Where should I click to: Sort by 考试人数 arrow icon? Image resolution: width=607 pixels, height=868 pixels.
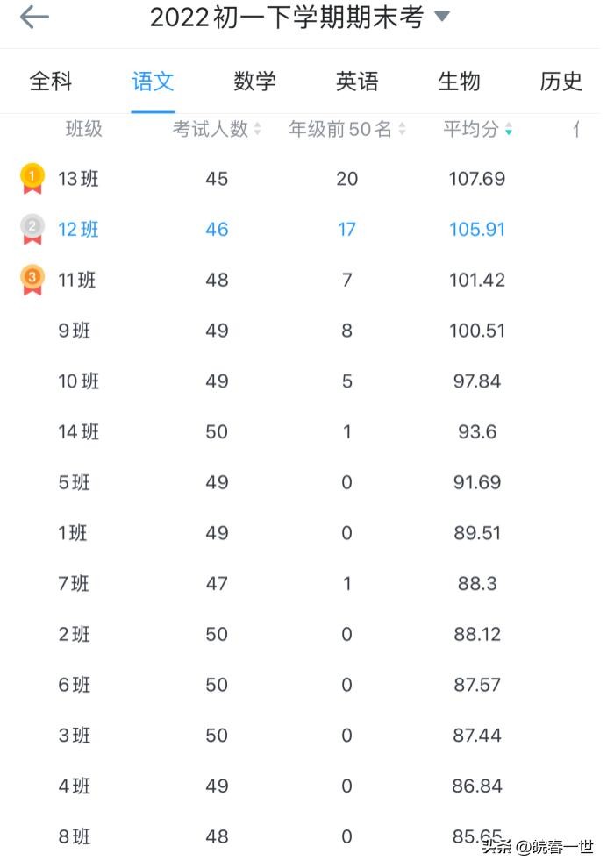[x=257, y=130]
